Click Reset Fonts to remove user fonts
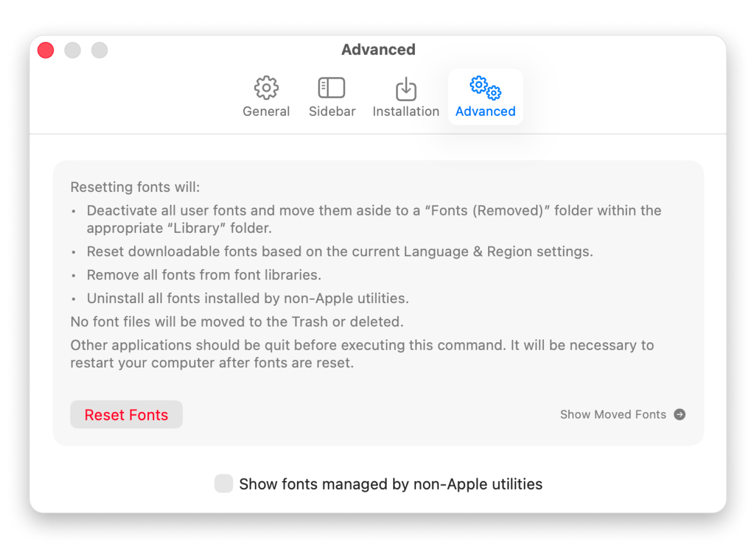The width and height of the screenshot is (756, 552). [126, 414]
